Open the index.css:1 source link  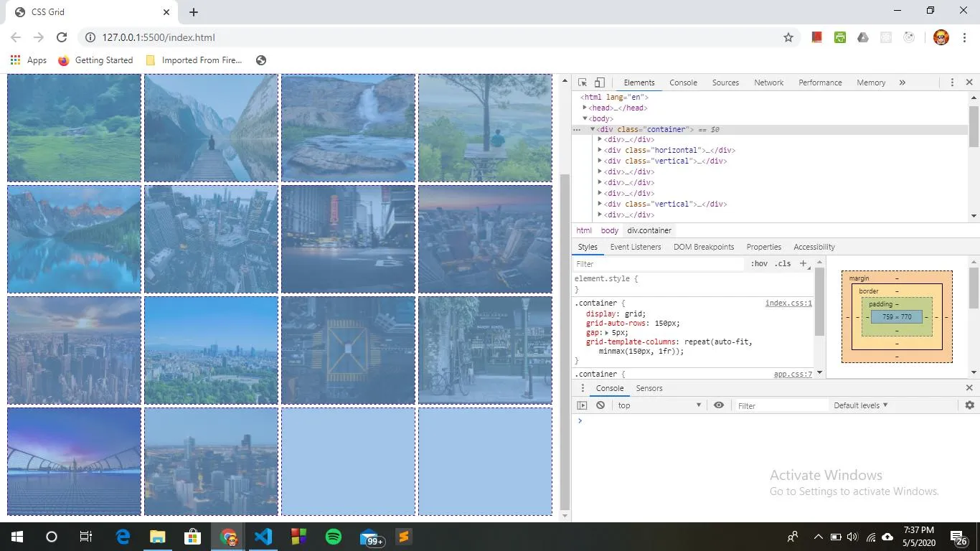click(x=788, y=303)
